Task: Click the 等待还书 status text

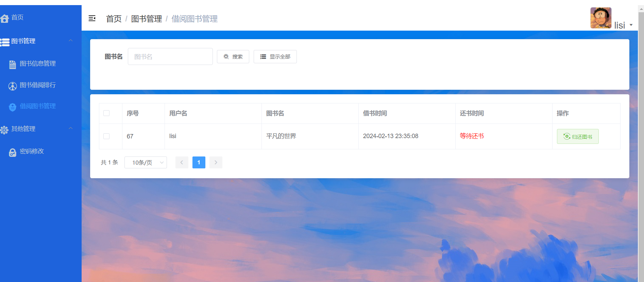Action: pos(472,136)
